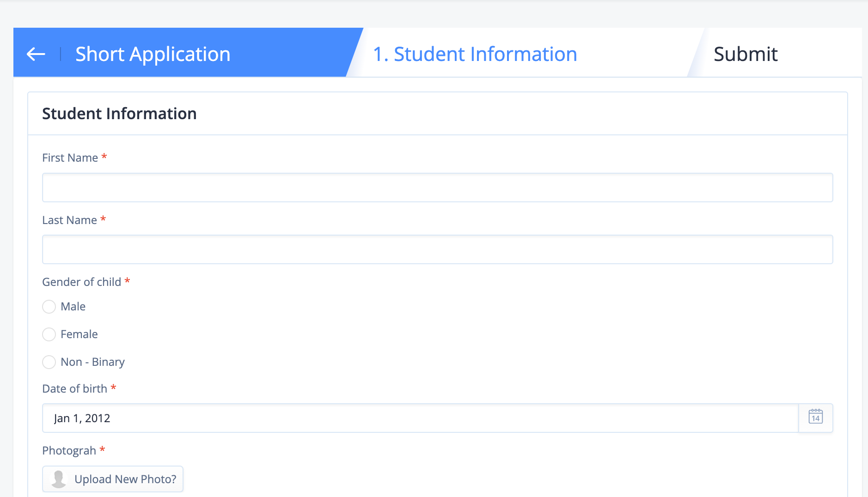Open the date of birth calendar picker
Viewport: 868px width, 497px height.
pos(816,418)
